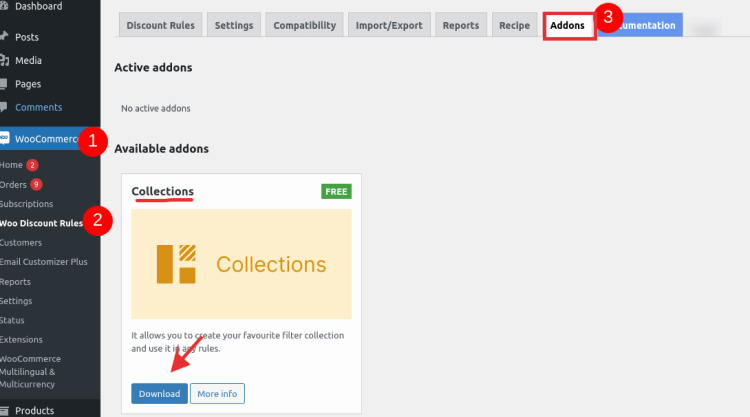Click the Media icon in sidebar

pyautogui.click(x=4, y=60)
